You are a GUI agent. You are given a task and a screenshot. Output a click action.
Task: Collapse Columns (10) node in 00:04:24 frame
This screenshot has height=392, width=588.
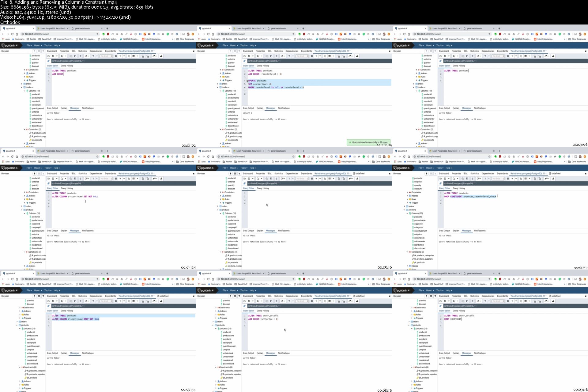24,213
